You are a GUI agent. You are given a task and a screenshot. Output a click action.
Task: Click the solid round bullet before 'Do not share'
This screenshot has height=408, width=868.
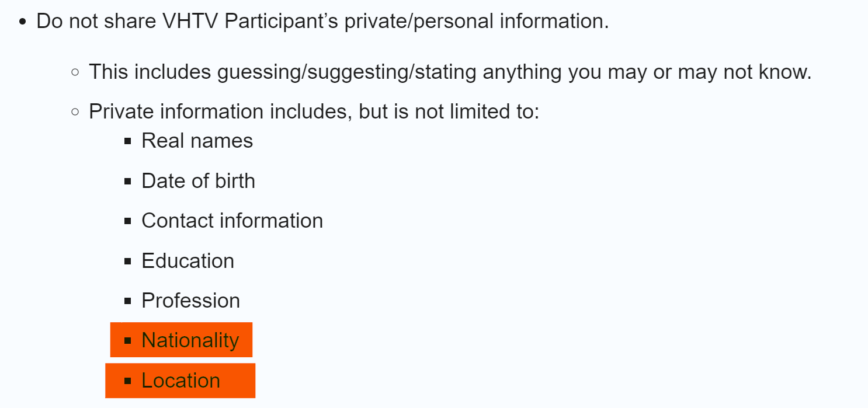[22, 22]
